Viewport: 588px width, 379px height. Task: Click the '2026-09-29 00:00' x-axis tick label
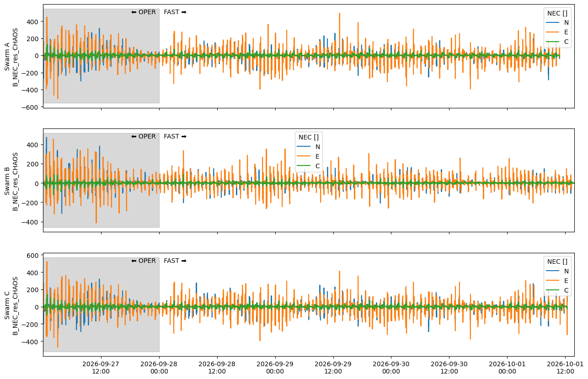click(x=275, y=368)
